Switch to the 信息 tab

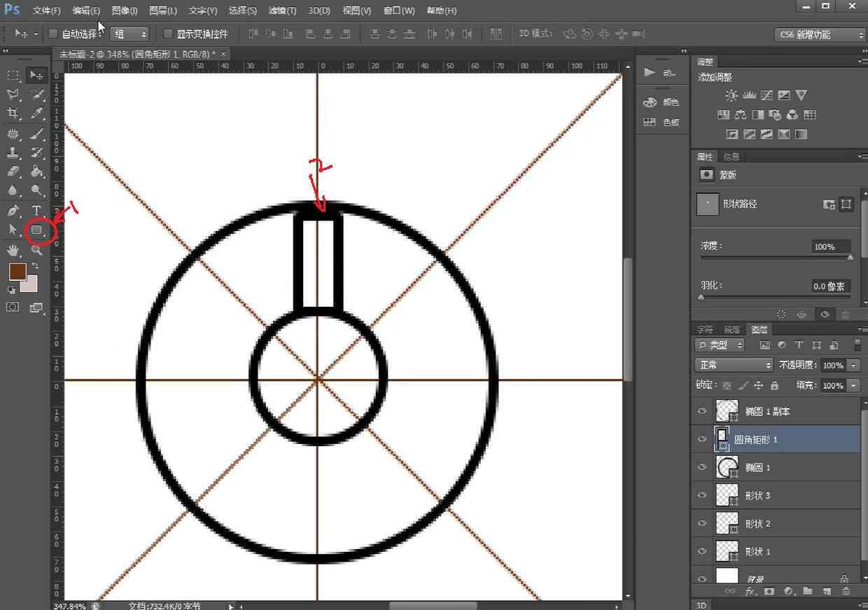point(731,156)
